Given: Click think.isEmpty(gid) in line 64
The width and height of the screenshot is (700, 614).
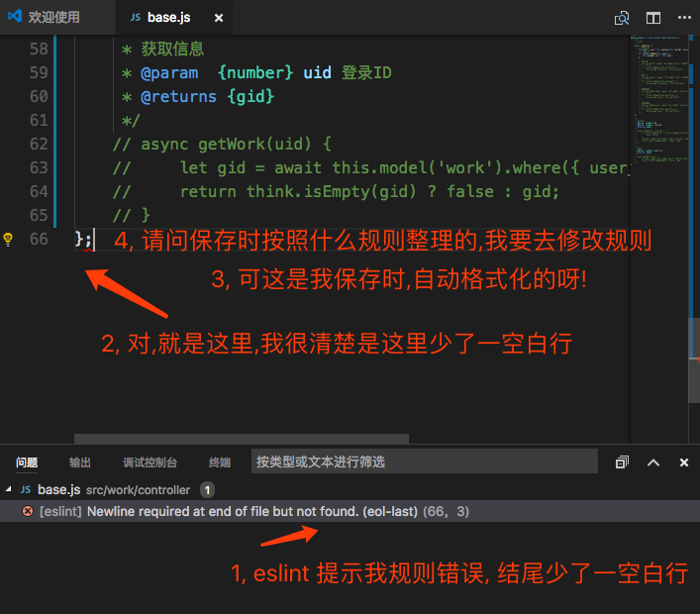Looking at the screenshot, I should click(332, 191).
